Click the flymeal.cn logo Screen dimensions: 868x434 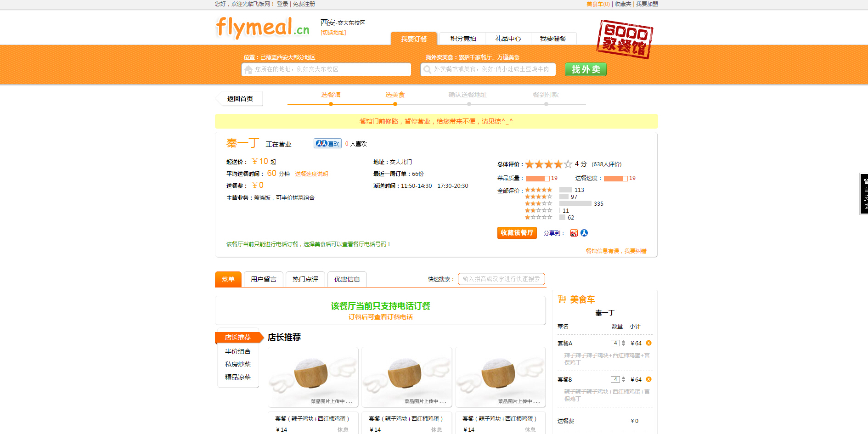(x=263, y=28)
